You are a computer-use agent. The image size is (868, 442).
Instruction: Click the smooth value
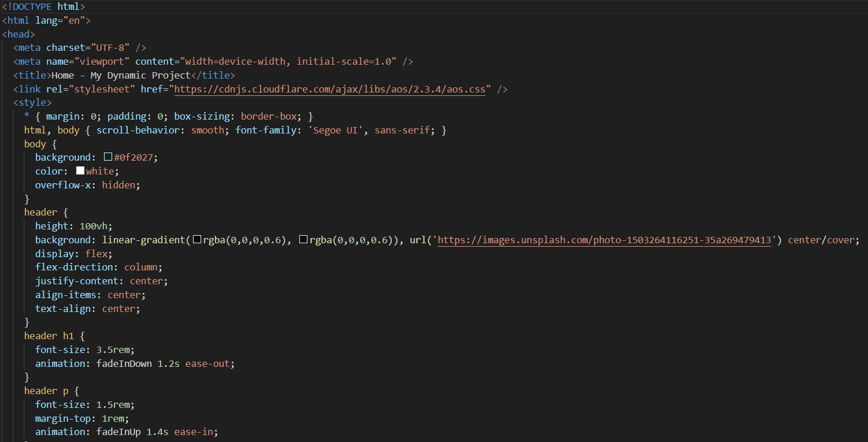pos(207,131)
